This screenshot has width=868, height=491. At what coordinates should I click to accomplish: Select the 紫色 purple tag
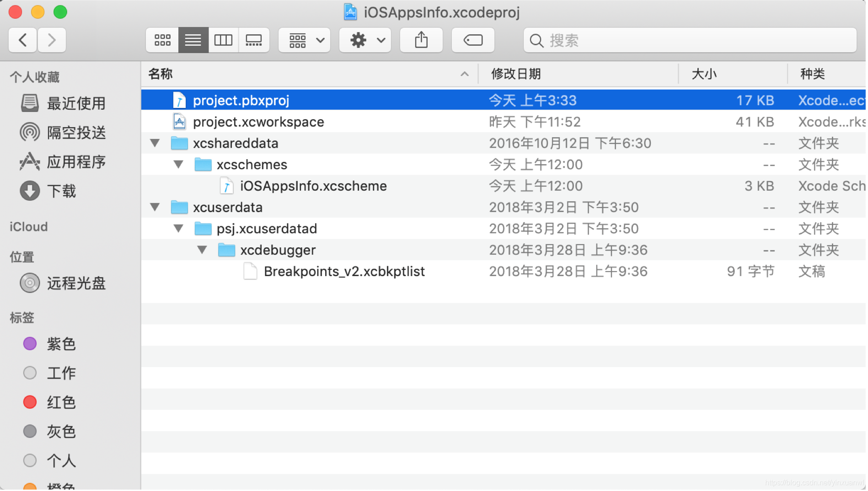pyautogui.click(x=49, y=344)
